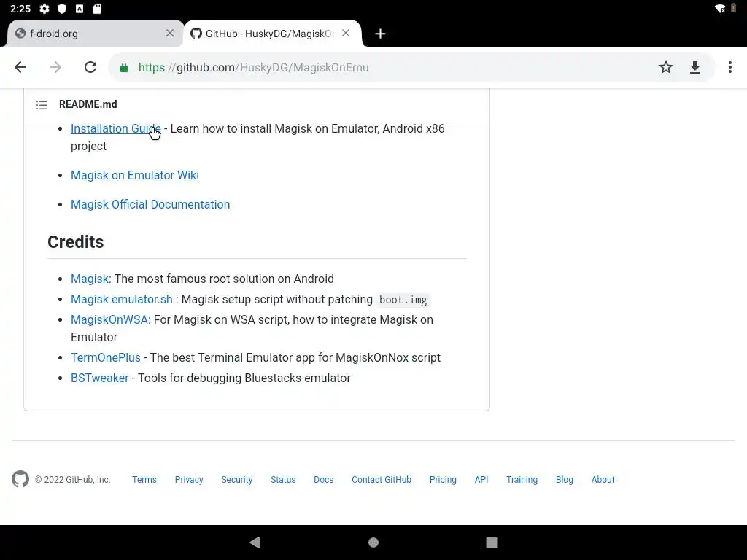This screenshot has height=560, width=747.
Task: Visit the MagiskOnWSA link
Action: click(x=109, y=319)
